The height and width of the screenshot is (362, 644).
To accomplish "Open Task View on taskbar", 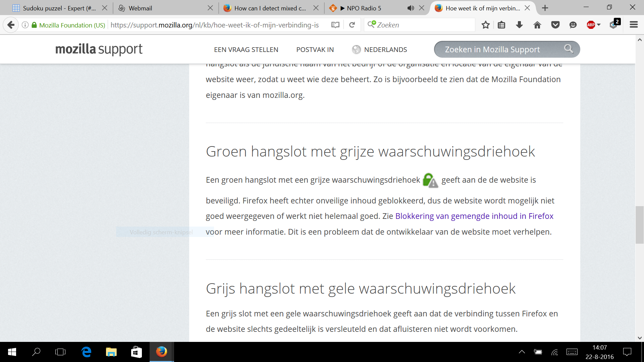I will point(60,352).
